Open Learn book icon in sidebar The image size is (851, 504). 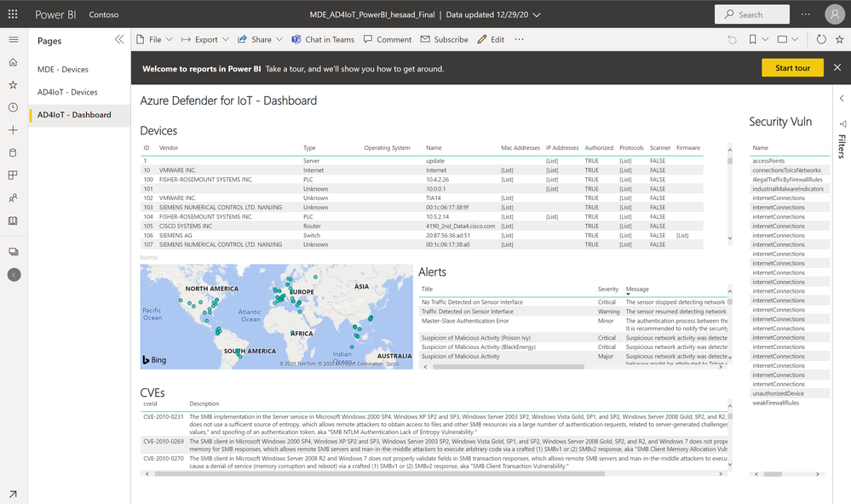(x=14, y=220)
